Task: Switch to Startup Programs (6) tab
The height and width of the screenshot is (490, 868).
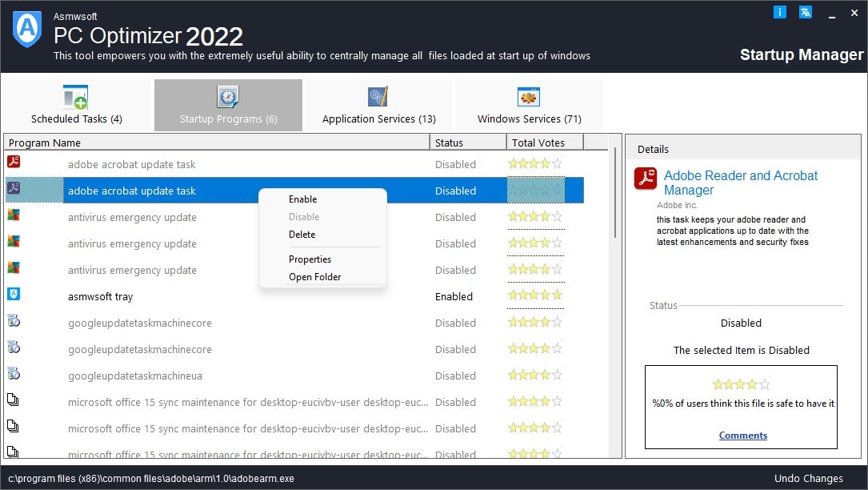Action: tap(228, 106)
